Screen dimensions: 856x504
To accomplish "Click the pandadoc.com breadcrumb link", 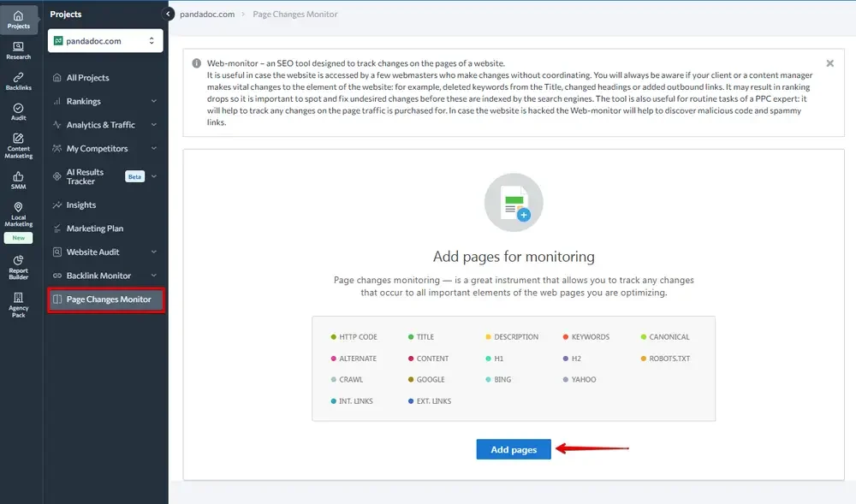I will tap(207, 15).
